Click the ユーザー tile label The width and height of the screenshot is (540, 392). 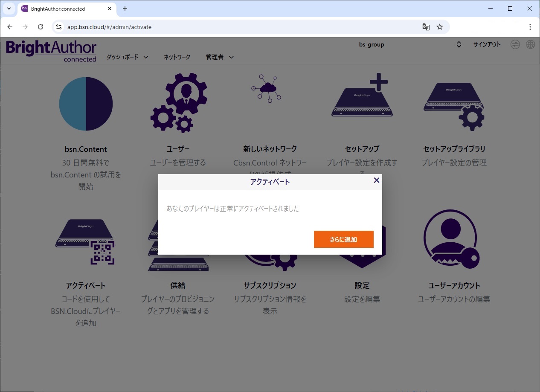(x=178, y=149)
